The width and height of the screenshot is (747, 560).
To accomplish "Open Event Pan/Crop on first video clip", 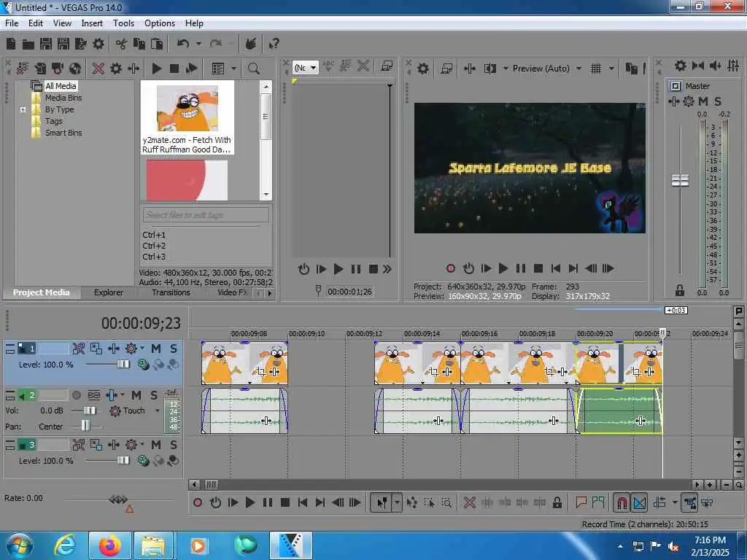I will pyautogui.click(x=261, y=372).
